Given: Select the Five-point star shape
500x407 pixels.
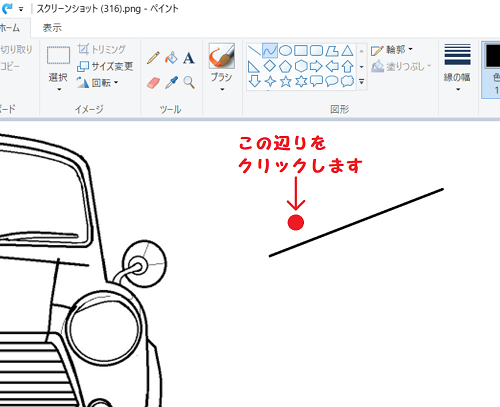Looking at the screenshot, I should click(x=286, y=81).
